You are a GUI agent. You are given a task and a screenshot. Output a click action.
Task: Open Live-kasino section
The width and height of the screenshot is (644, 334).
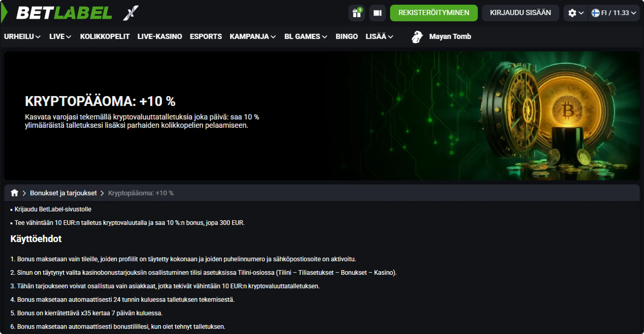point(160,37)
